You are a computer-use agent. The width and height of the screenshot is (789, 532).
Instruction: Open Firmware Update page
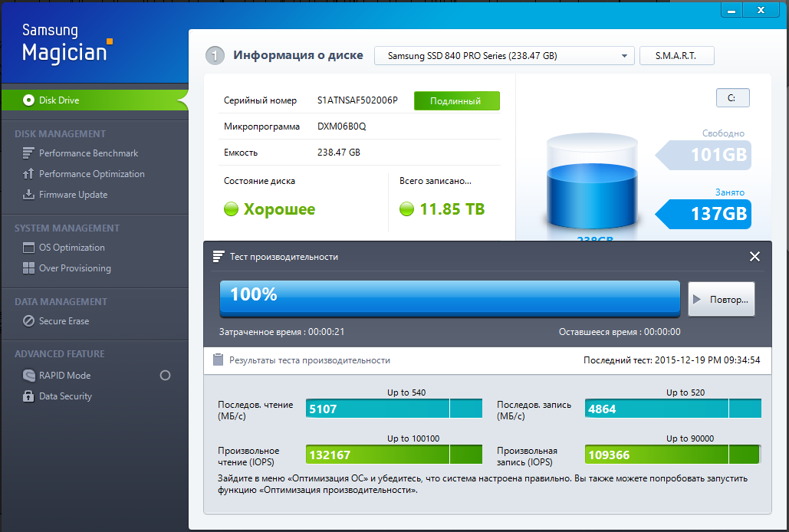coord(74,195)
